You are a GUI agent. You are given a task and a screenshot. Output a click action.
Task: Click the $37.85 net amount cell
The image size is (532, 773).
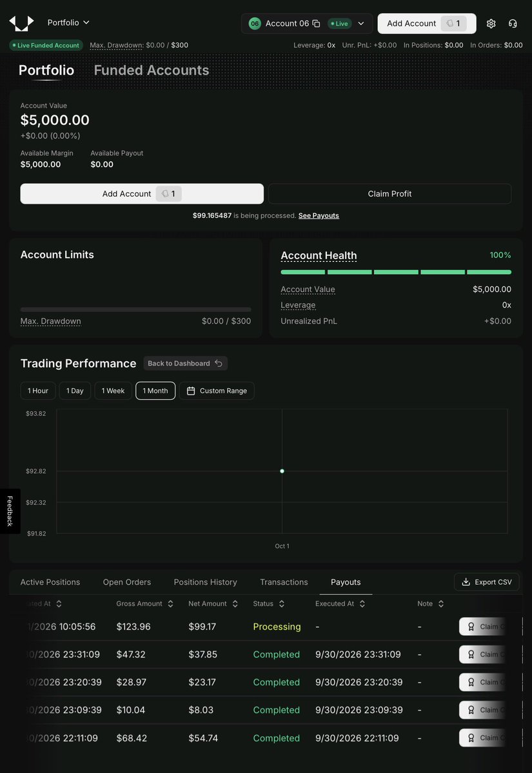click(202, 654)
